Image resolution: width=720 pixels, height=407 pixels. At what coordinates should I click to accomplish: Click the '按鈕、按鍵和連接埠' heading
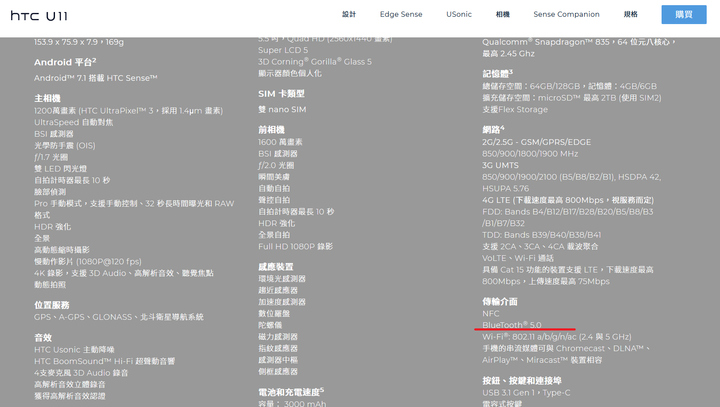[x=522, y=381]
